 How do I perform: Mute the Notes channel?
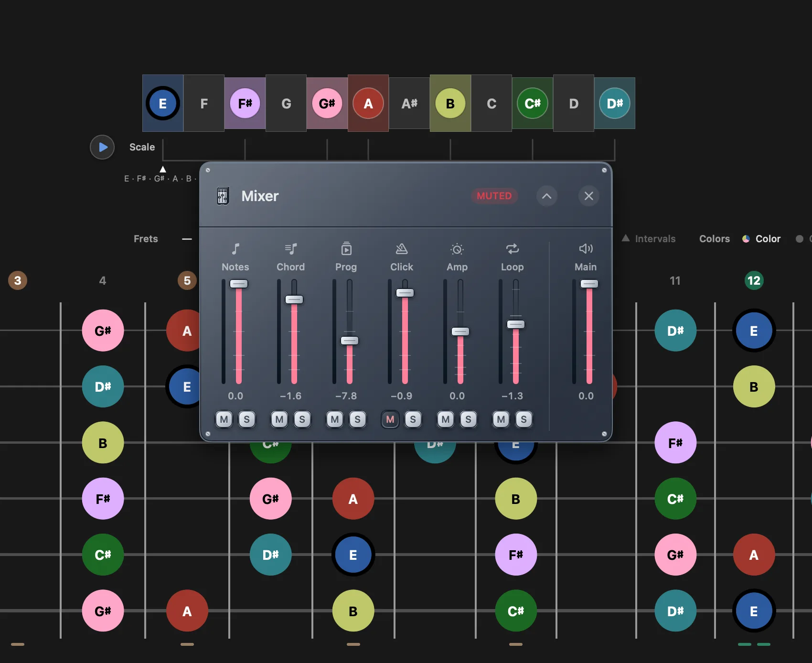(x=224, y=419)
